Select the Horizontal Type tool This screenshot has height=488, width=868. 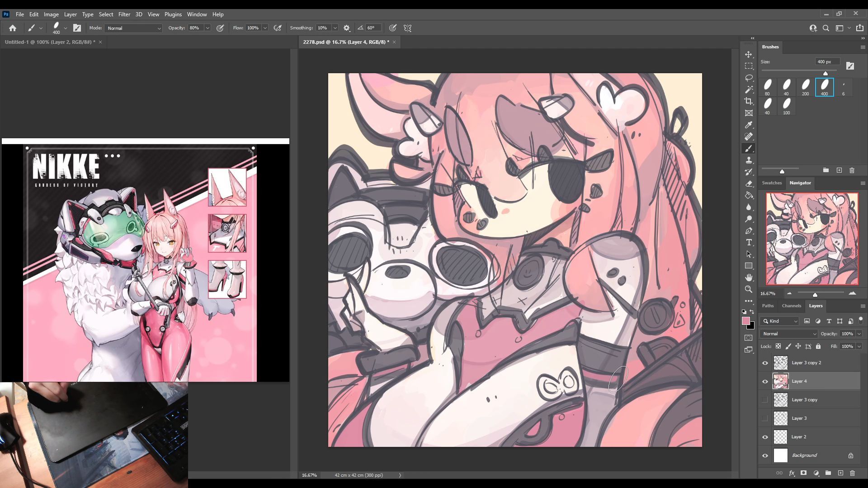pyautogui.click(x=749, y=242)
